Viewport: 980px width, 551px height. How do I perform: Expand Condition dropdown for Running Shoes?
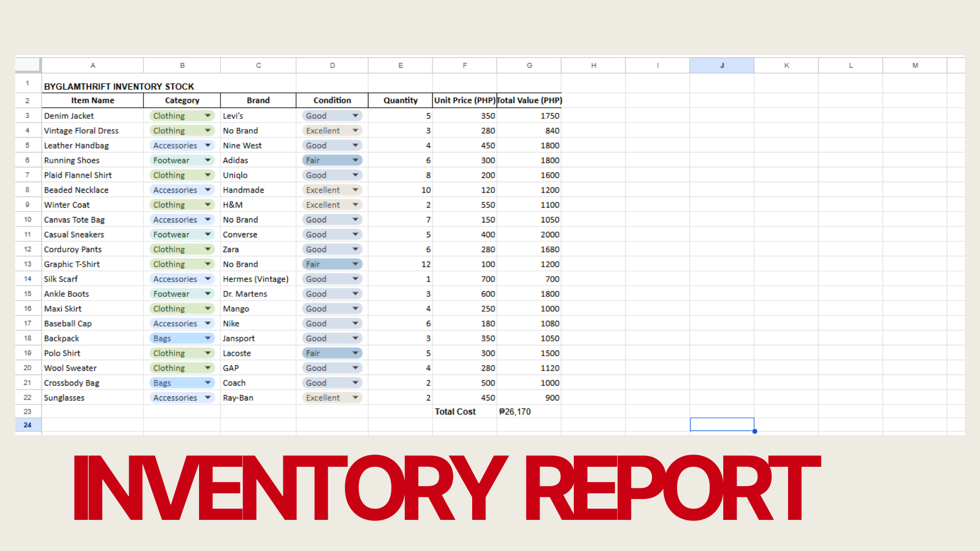point(355,160)
